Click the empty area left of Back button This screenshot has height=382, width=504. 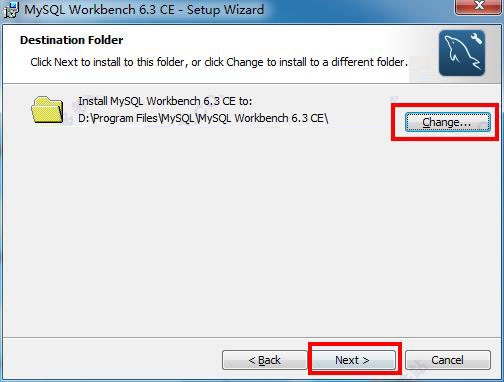click(x=112, y=360)
